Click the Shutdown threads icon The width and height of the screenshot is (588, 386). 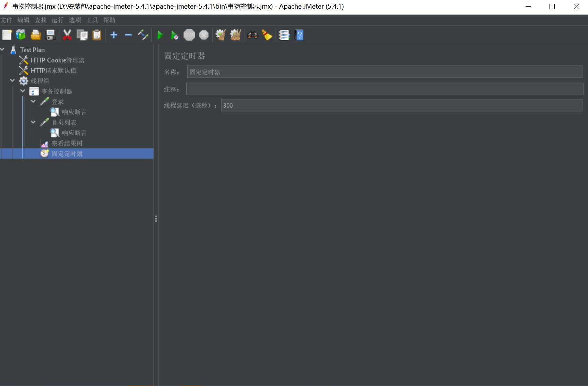click(204, 35)
